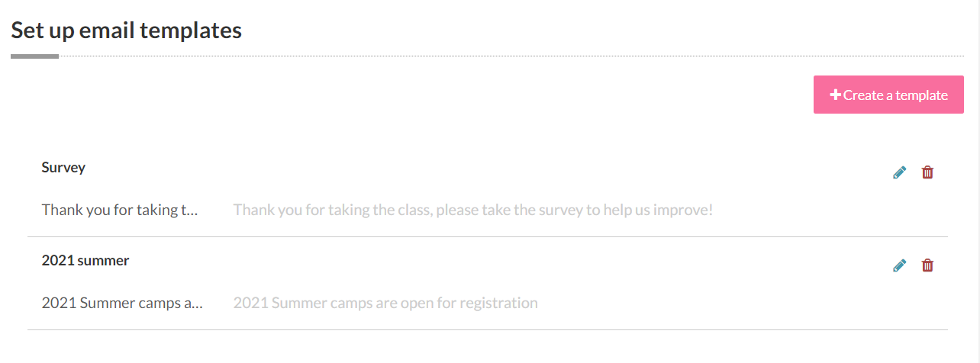The width and height of the screenshot is (980, 363).
Task: Select truncated subject '2021 Summer camps a…'
Action: point(122,303)
